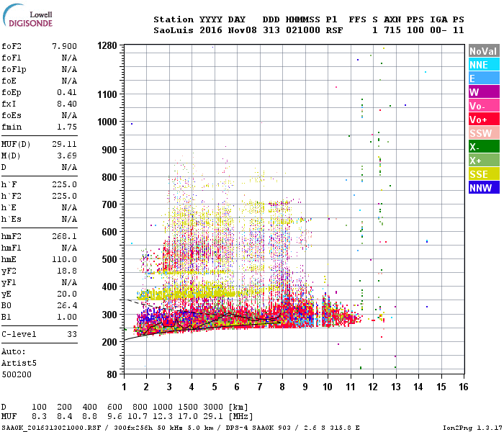Click the fmin value 1.75

[x=67, y=127]
